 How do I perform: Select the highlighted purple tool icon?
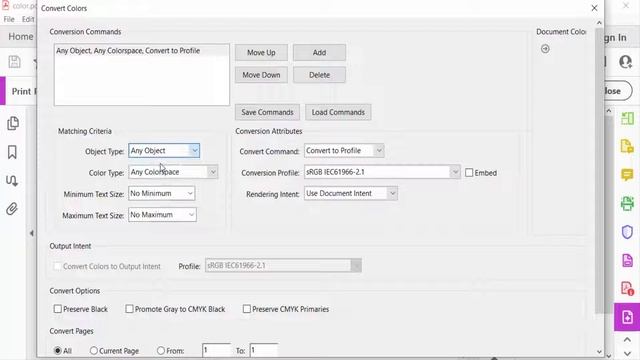tap(627, 317)
